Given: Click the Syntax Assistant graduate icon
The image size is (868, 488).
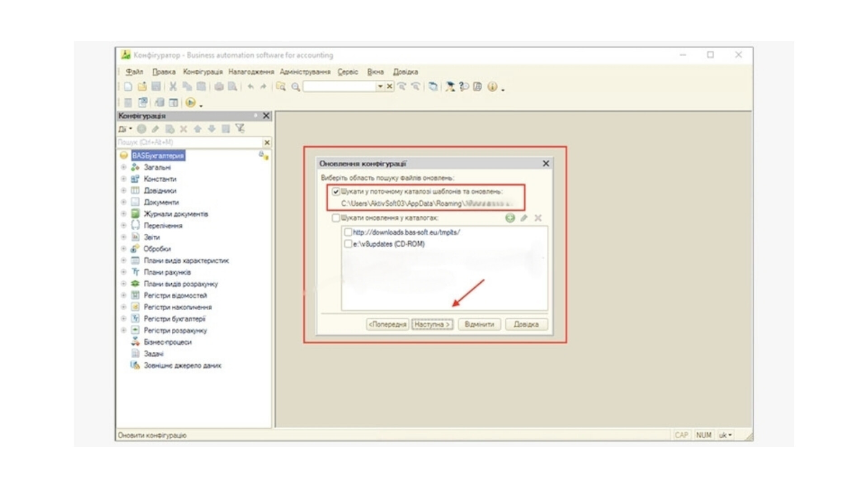Looking at the screenshot, I should [x=449, y=87].
